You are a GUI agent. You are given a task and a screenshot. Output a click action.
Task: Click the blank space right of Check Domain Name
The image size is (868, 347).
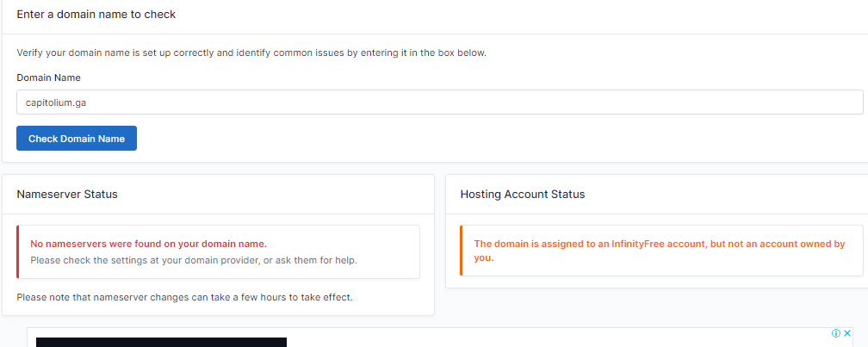click(431, 139)
